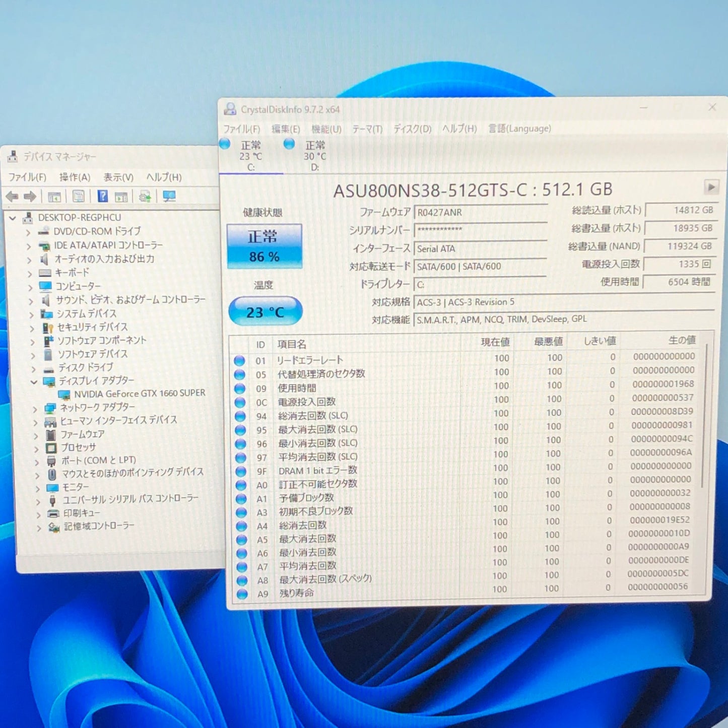
Task: Click the Device Manager title bar icon
Action: (x=13, y=157)
